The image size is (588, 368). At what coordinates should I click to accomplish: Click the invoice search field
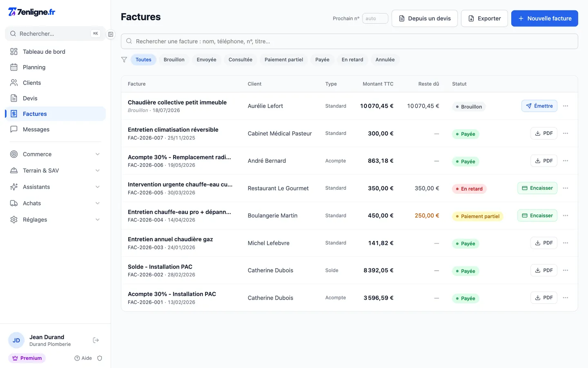coord(350,41)
